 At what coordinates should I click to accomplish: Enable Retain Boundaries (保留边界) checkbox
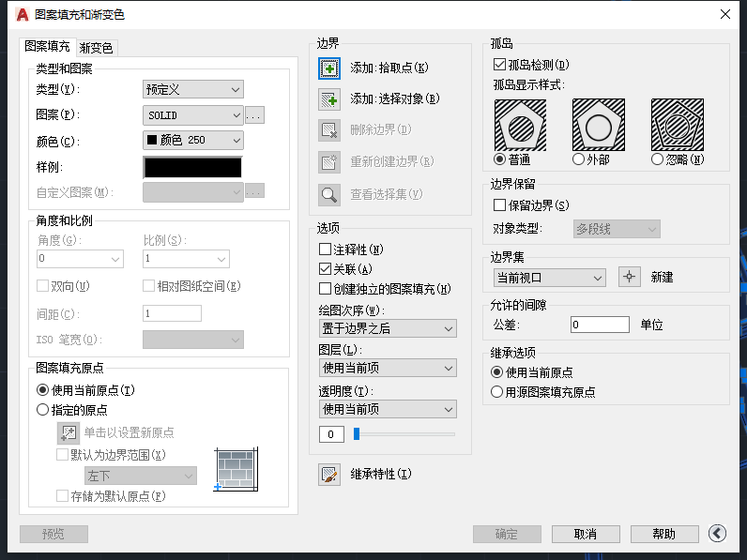(x=499, y=204)
